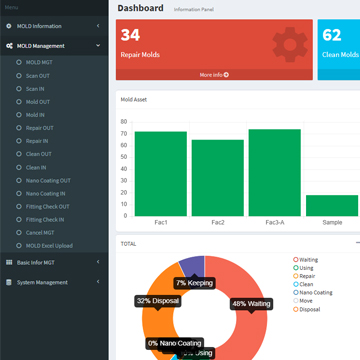Click the 48% Waiting tooltip label
Screen dimensions: 360x360
point(251,304)
